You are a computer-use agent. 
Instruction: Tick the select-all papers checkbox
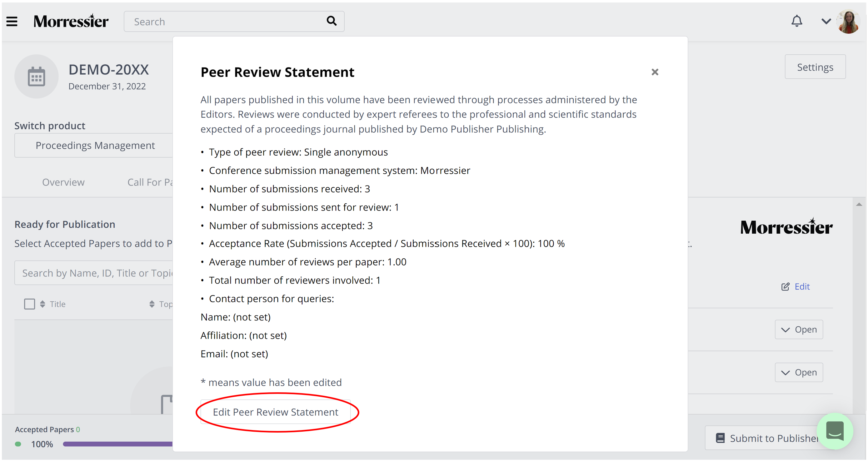click(x=30, y=304)
